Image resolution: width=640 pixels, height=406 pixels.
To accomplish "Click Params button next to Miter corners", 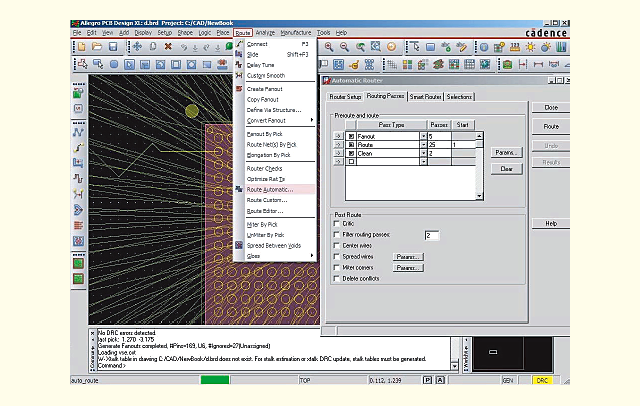I will point(408,268).
